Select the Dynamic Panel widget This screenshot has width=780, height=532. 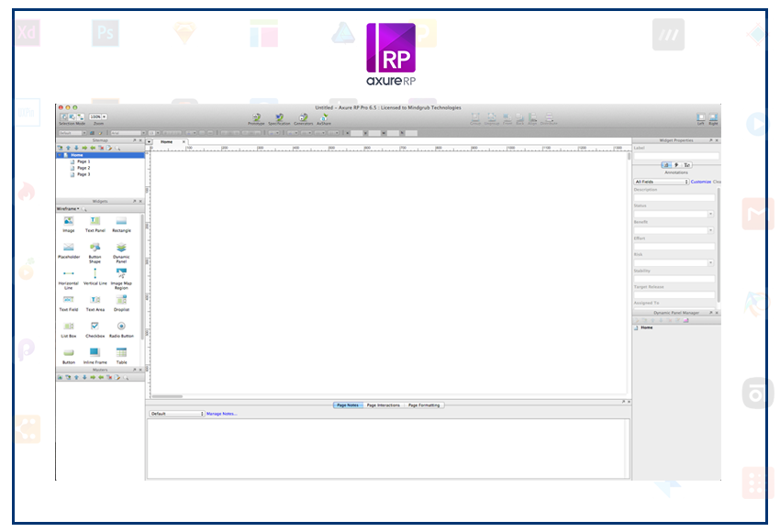[x=121, y=252]
